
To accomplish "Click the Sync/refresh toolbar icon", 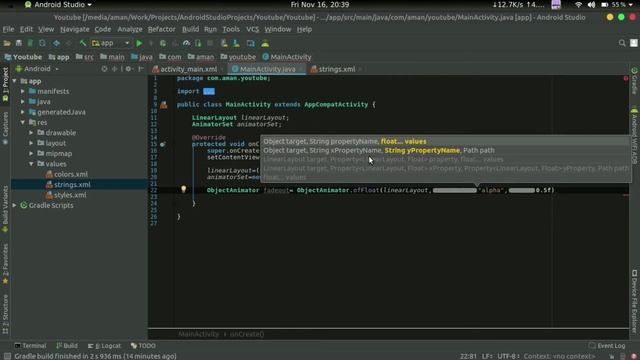I will coord(42,43).
